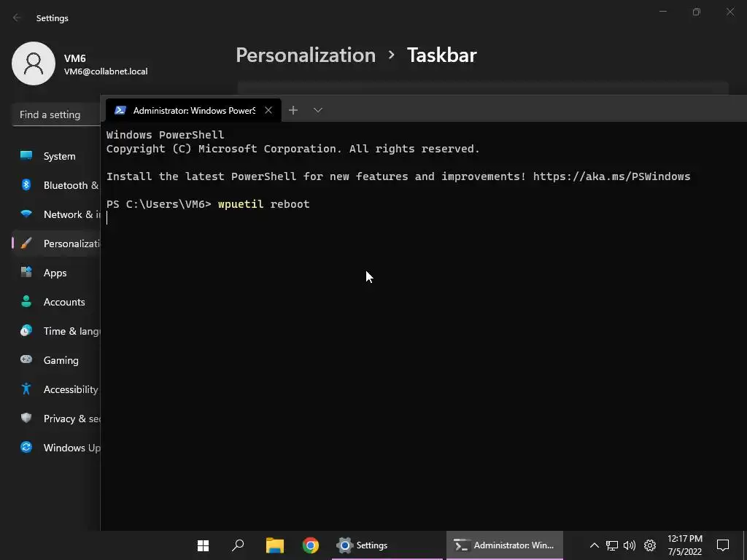Click the Apps icon in Settings sidebar

point(26,272)
